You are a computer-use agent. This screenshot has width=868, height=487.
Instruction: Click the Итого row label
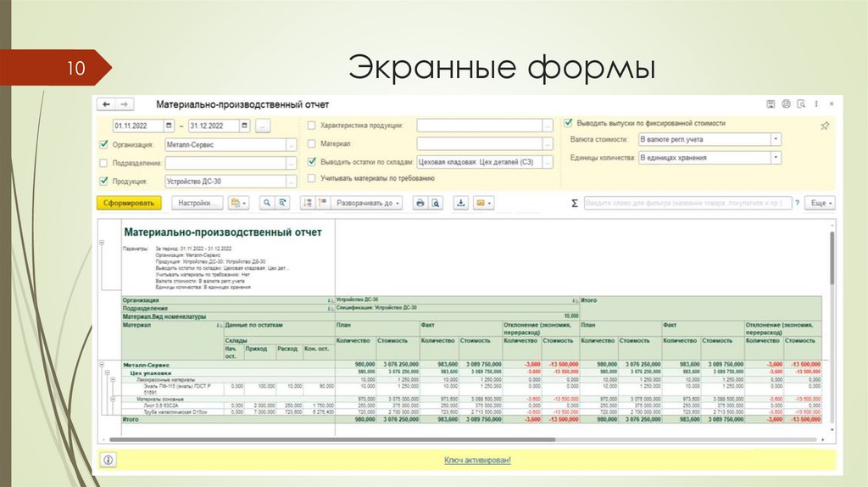[x=131, y=419]
